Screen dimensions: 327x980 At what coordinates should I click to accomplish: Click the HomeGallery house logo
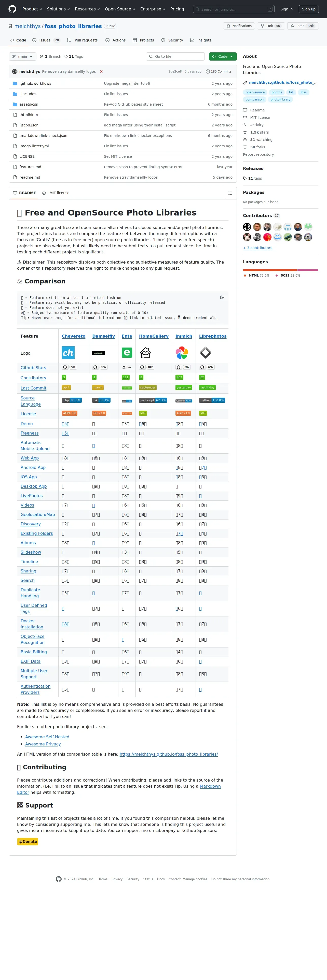145,353
